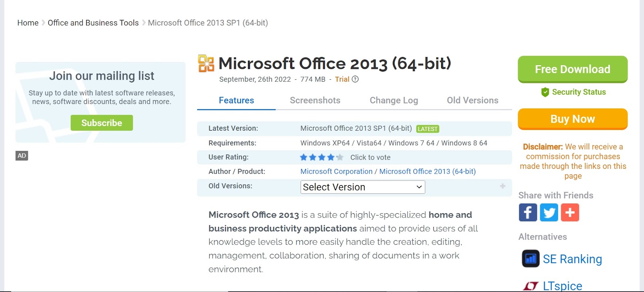Click the SE Ranking app icon
Image resolution: width=644 pixels, height=292 pixels.
tap(530, 259)
